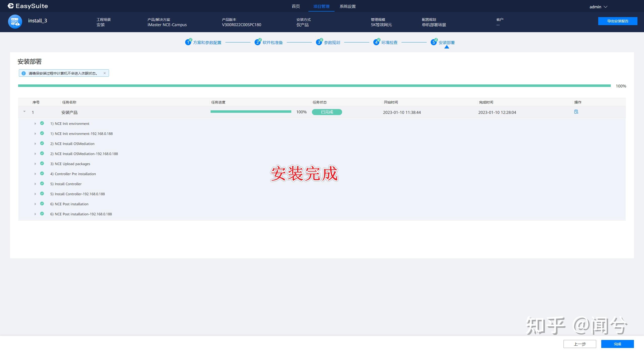Click the 完成 button

pyautogui.click(x=618, y=344)
